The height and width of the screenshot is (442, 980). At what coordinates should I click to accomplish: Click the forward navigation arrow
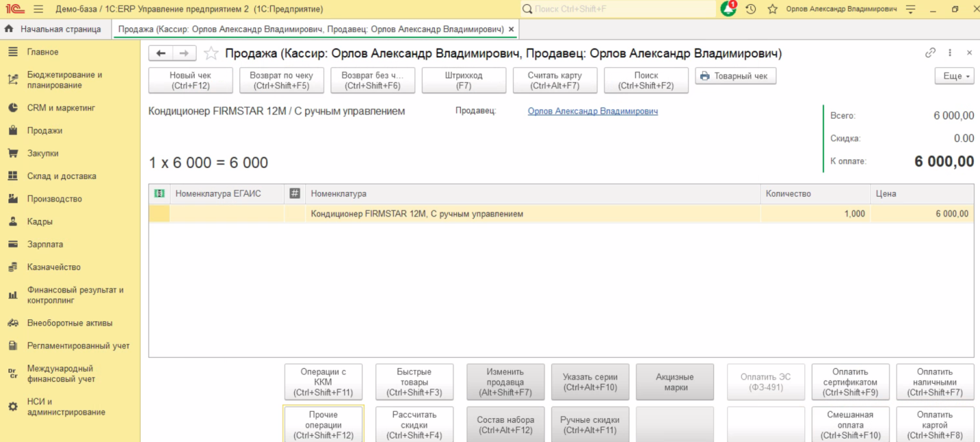(x=184, y=53)
